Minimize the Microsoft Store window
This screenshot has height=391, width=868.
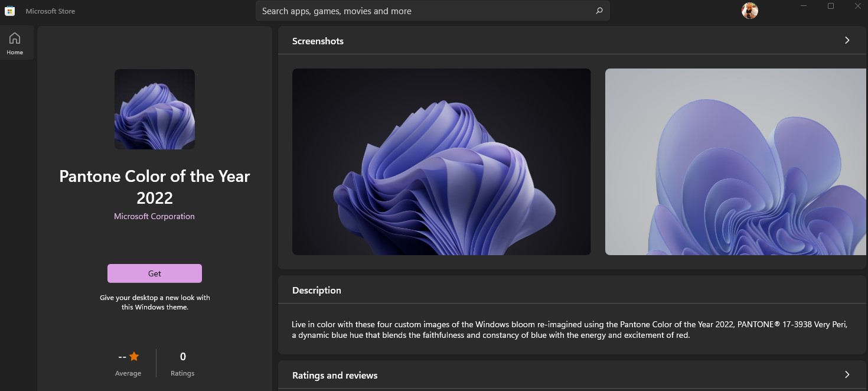tap(804, 6)
